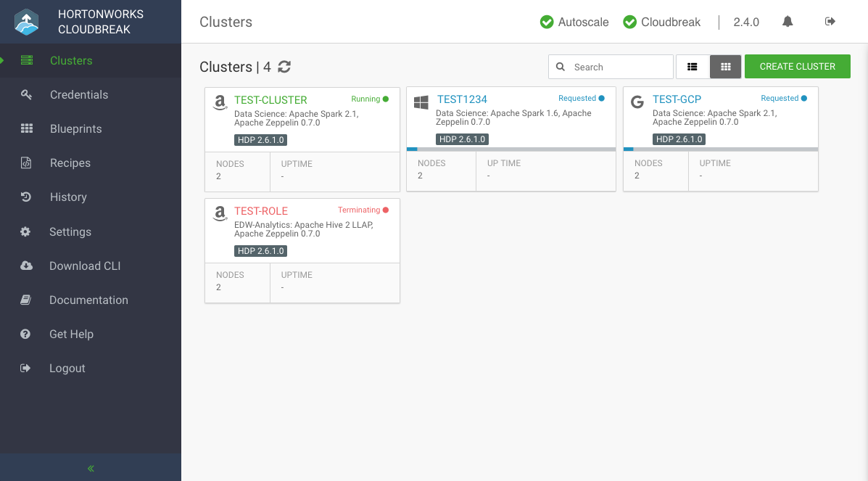Viewport: 868px width, 481px height.
Task: Click the Recipes file icon
Action: 26,163
